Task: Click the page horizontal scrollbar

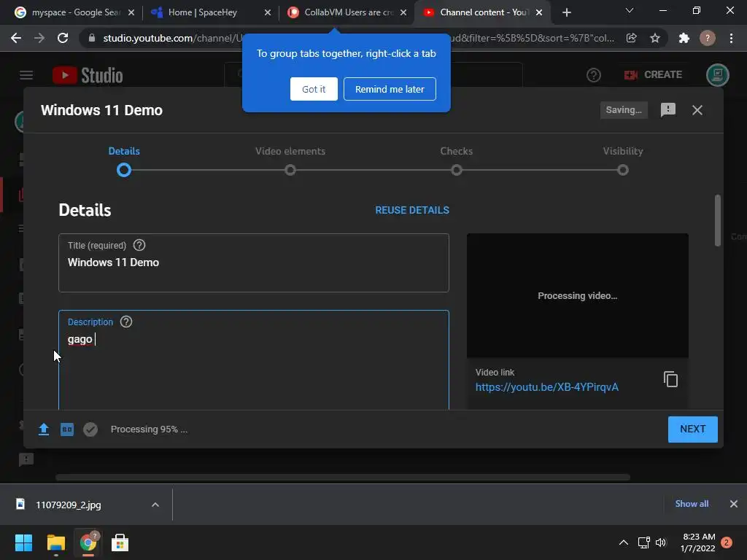Action: tap(343, 477)
